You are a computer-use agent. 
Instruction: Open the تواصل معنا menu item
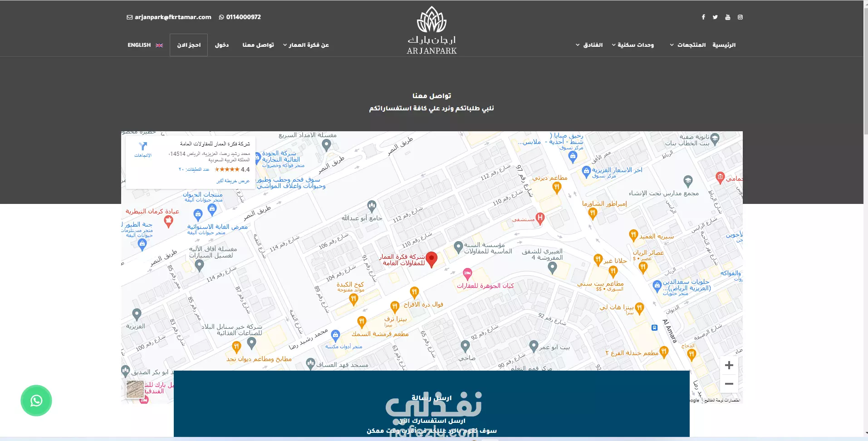coord(258,45)
